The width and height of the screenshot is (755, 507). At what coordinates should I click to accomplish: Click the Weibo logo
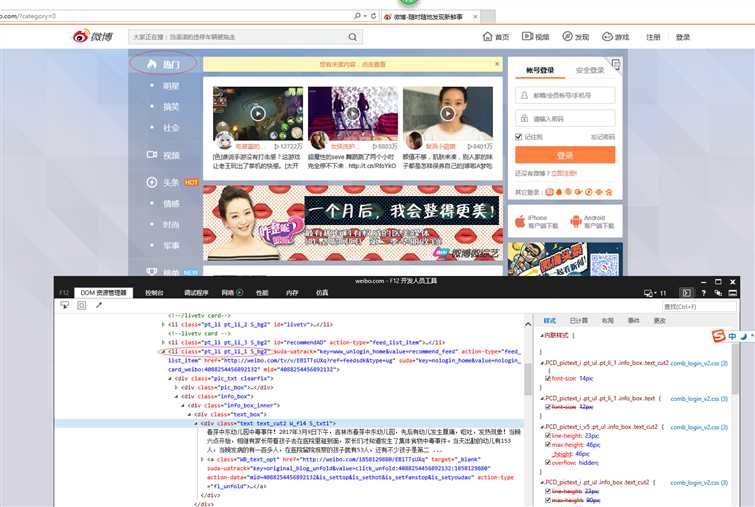tap(92, 36)
